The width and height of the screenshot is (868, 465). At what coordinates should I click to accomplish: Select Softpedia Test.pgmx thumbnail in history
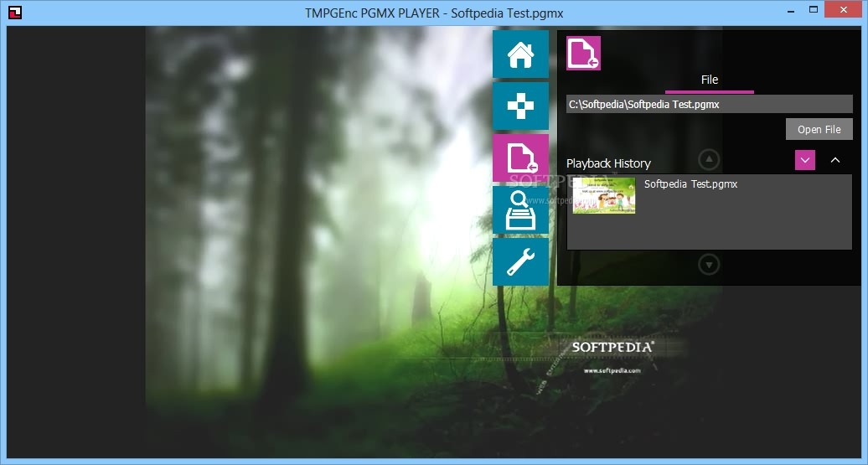click(604, 195)
